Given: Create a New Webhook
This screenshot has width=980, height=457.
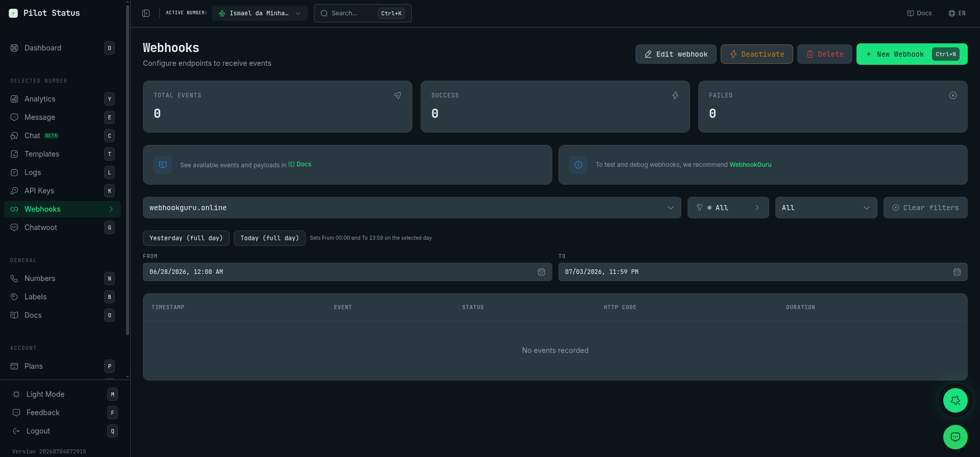Looking at the screenshot, I should (912, 54).
